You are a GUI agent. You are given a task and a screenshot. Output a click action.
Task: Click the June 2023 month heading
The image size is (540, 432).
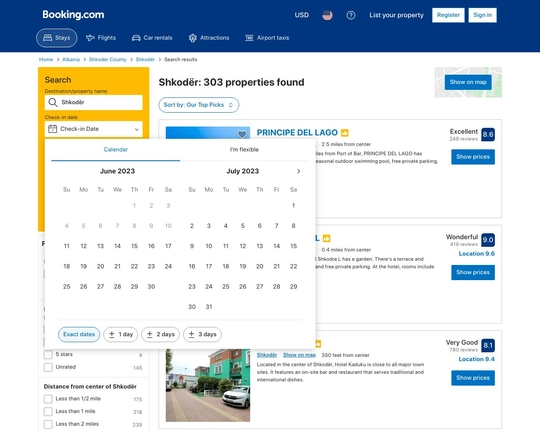(117, 171)
